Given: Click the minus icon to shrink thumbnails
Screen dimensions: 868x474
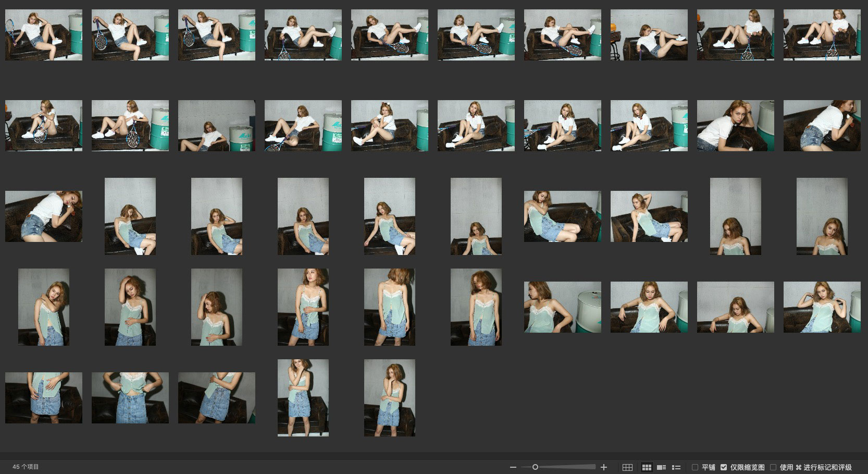Looking at the screenshot, I should [x=513, y=467].
